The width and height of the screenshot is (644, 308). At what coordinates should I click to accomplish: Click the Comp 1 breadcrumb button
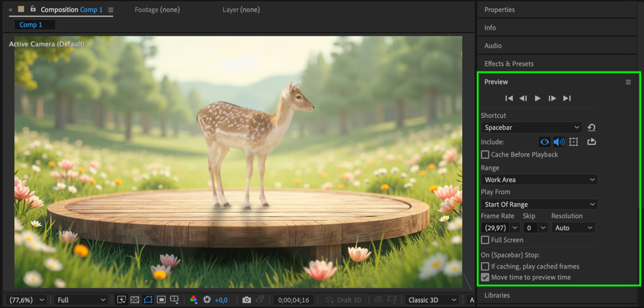pos(31,25)
